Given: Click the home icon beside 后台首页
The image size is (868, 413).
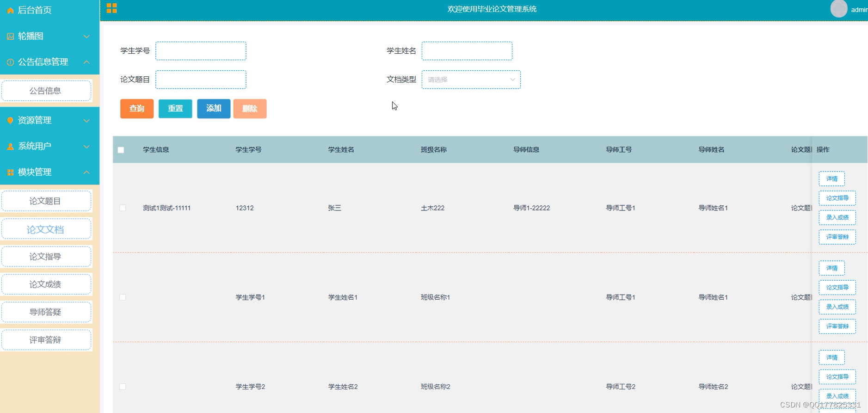Looking at the screenshot, I should pos(10,10).
